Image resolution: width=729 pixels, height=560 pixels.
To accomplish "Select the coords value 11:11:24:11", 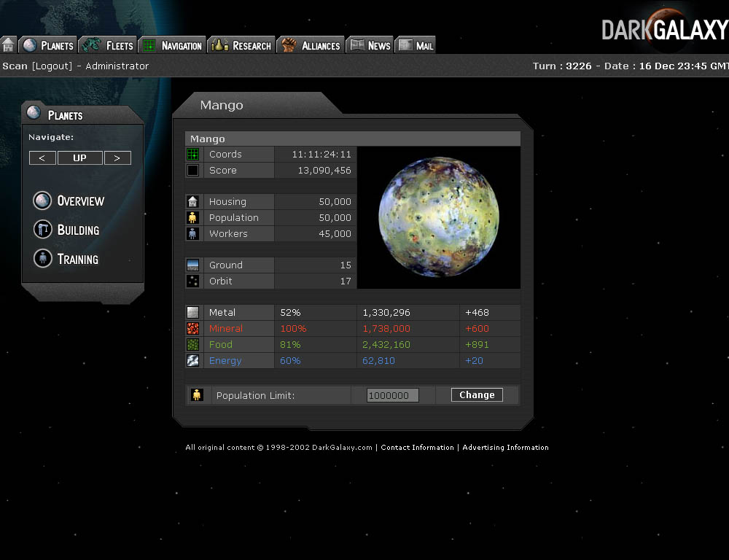I will point(321,155).
